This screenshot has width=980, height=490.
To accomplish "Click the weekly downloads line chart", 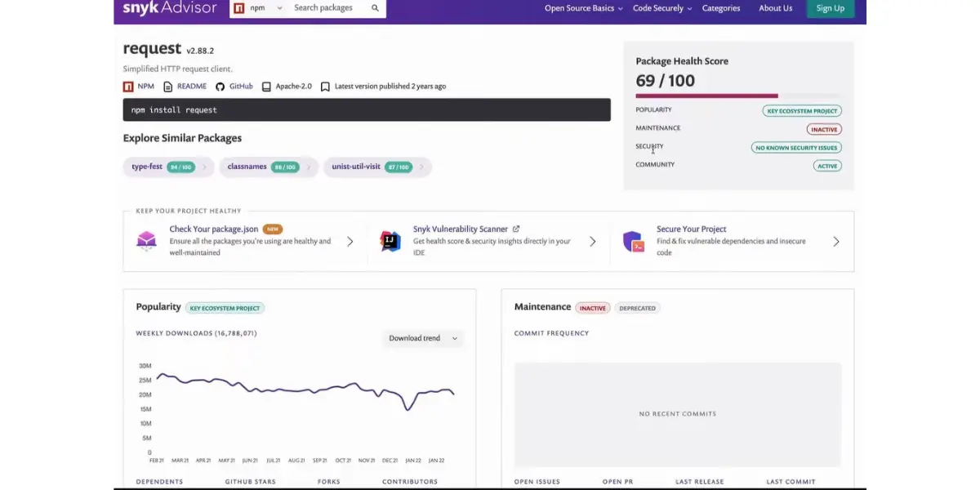I will pyautogui.click(x=305, y=390).
